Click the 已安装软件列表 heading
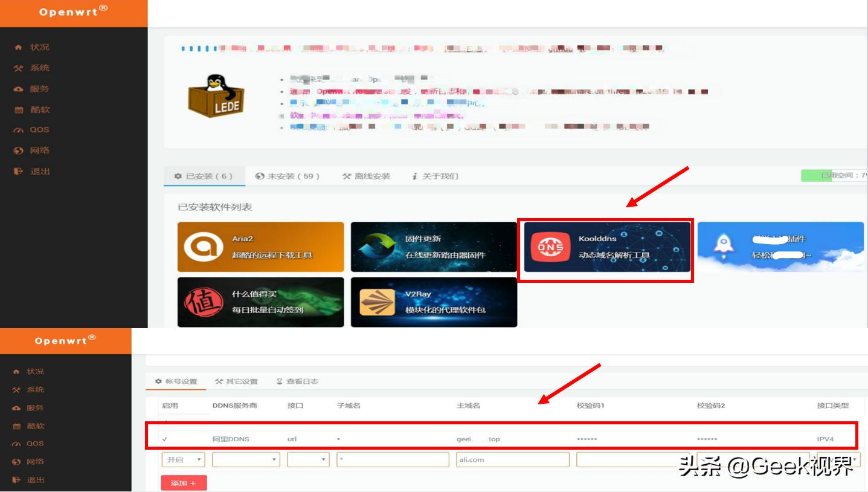868x492 pixels. (x=215, y=207)
